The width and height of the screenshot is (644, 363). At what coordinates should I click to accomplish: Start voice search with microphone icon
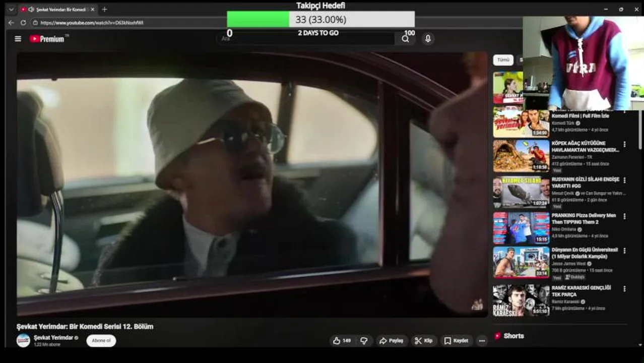click(x=428, y=39)
